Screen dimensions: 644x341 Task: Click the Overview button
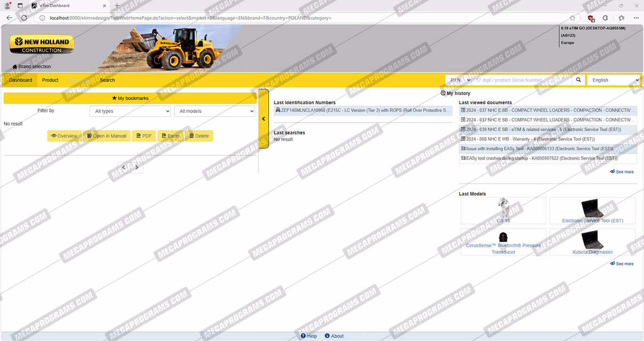pyautogui.click(x=64, y=136)
